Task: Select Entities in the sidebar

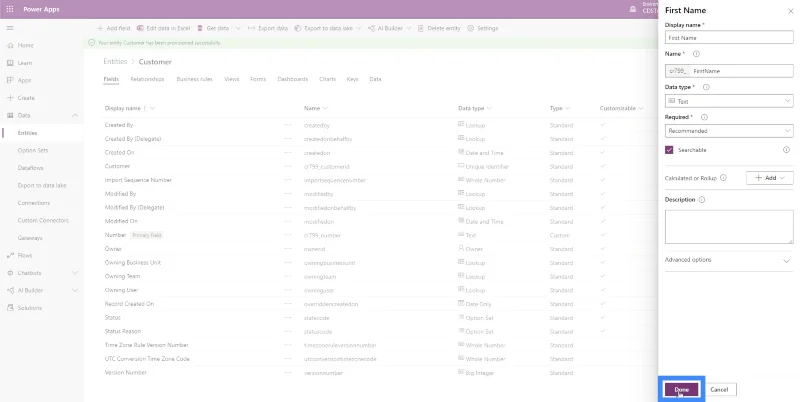Action: pos(28,133)
